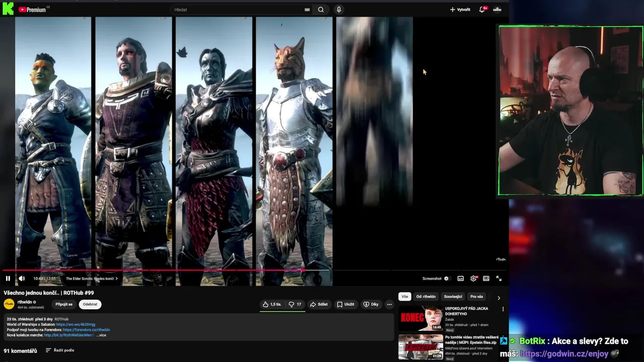This screenshot has width=644, height=362.
Task: Take a Screenshot of the video
Action: (432, 279)
